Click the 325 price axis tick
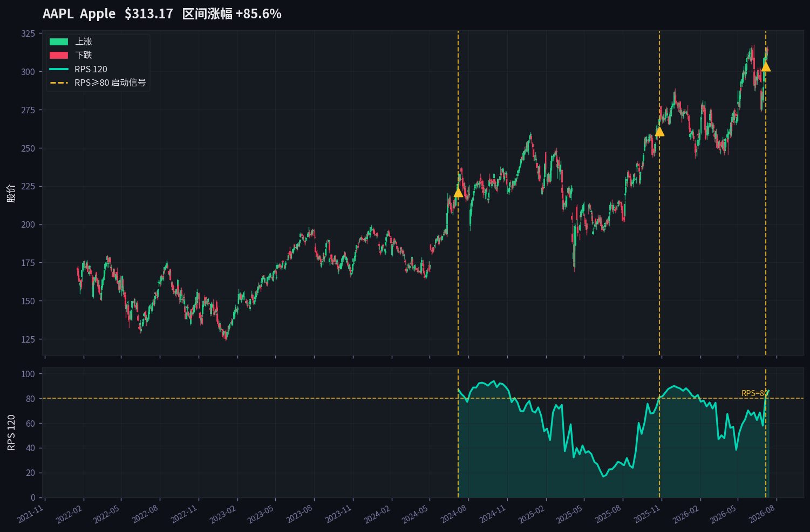The height and width of the screenshot is (532, 810). pyautogui.click(x=28, y=33)
